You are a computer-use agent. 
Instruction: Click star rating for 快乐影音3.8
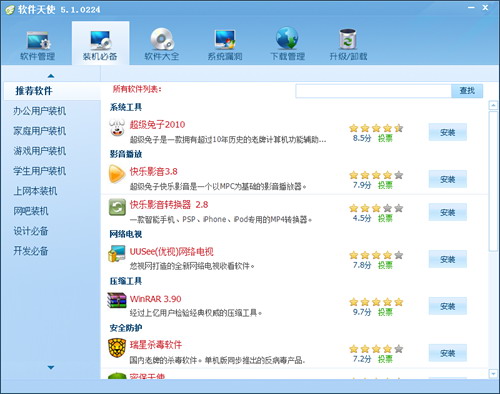click(376, 175)
